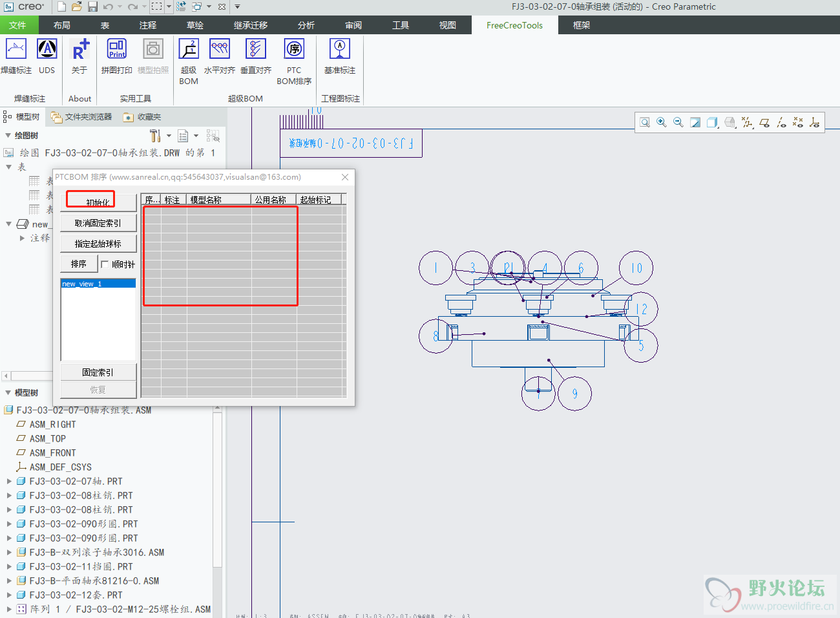Click the Regenerate icon in quick access
Screen dimensions: 840x618
coord(182,6)
